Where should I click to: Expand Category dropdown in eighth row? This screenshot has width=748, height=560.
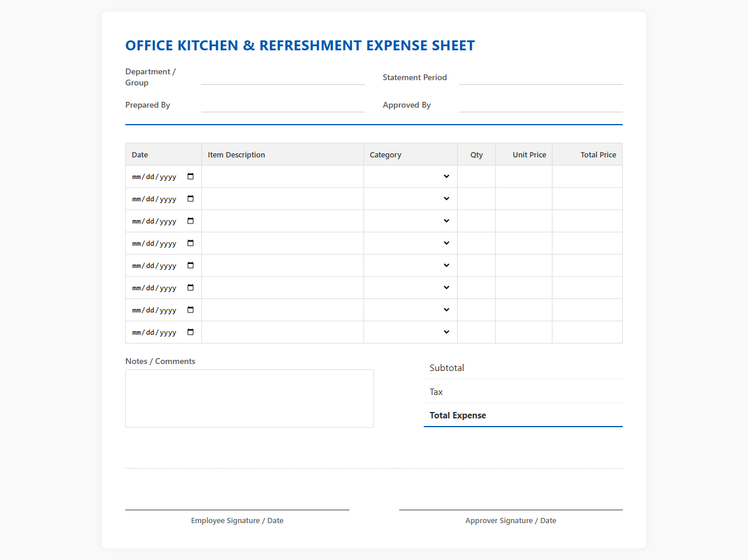[410, 332]
